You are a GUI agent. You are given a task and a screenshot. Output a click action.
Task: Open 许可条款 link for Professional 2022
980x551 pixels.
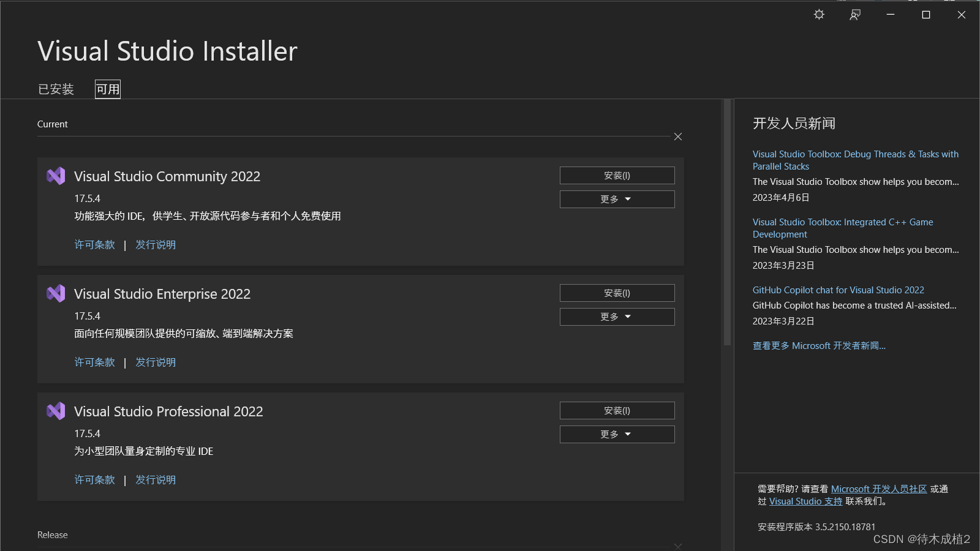click(95, 480)
